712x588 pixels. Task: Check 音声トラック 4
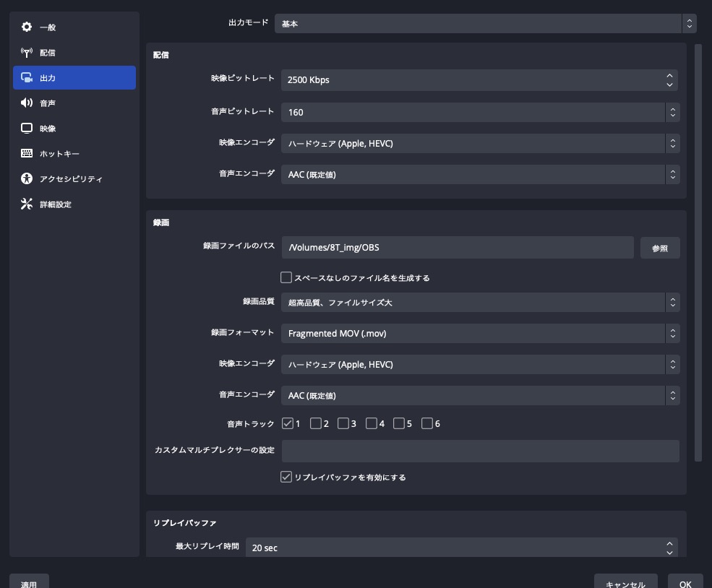point(372,423)
